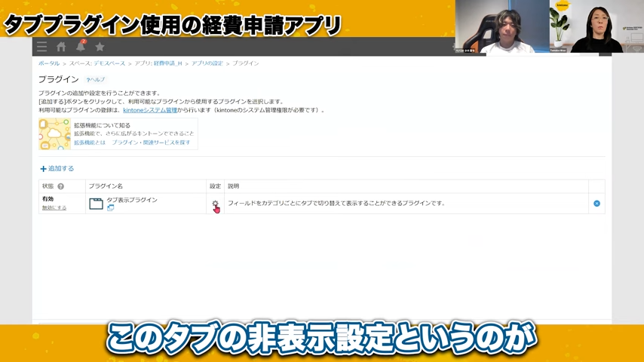Click the 説明 column header
The image size is (644, 362).
click(233, 186)
